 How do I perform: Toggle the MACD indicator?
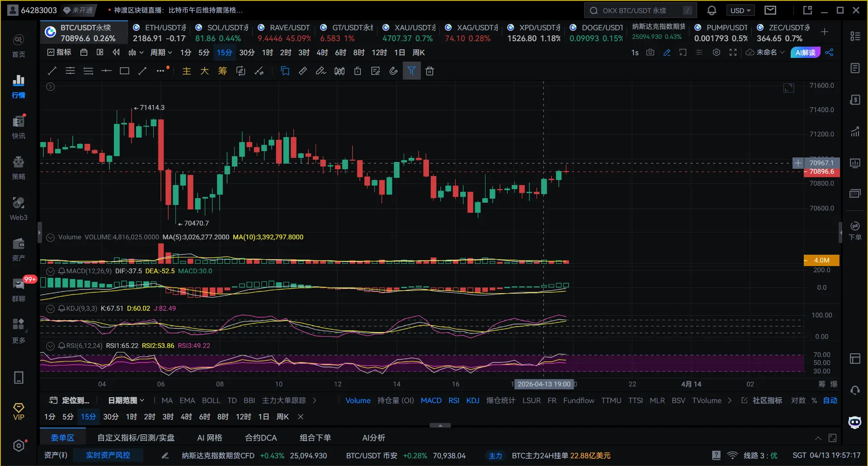pyautogui.click(x=431, y=400)
